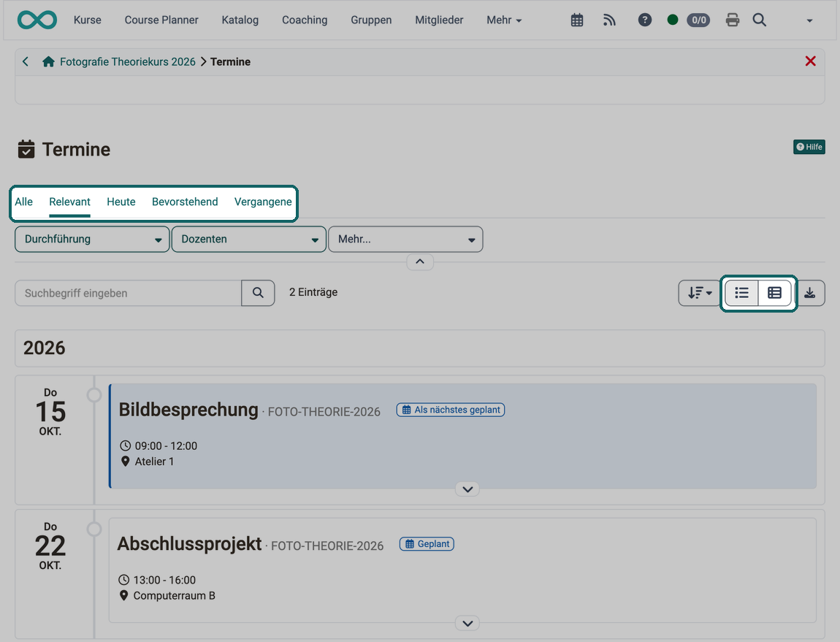This screenshot has width=840, height=642.
Task: Open the Katalog navigation item
Action: click(x=240, y=20)
